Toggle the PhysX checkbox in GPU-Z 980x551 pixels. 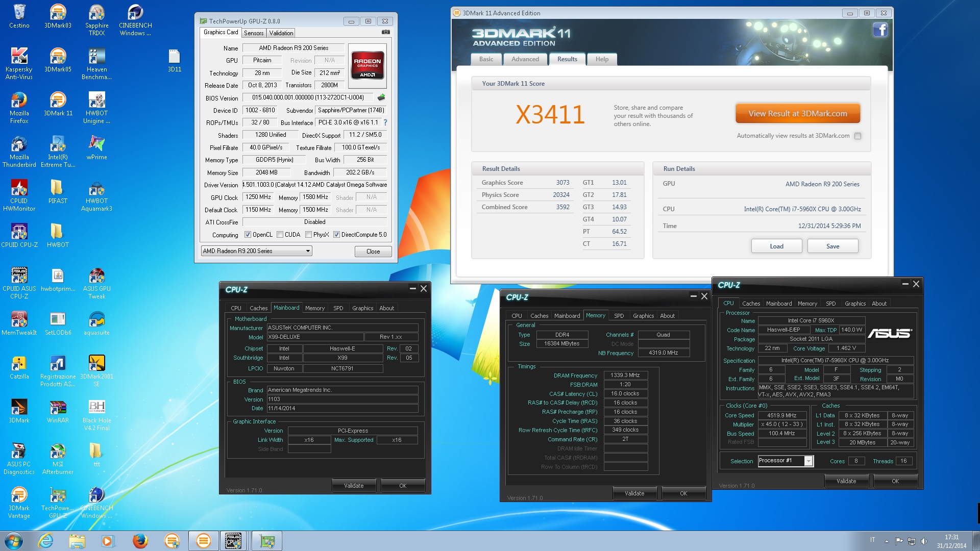pyautogui.click(x=308, y=235)
